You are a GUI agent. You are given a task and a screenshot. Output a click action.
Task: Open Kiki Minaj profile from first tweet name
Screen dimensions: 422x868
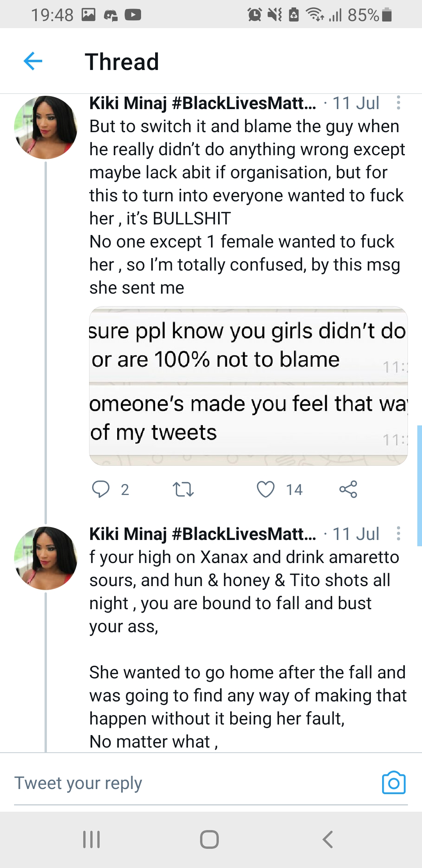tap(202, 103)
